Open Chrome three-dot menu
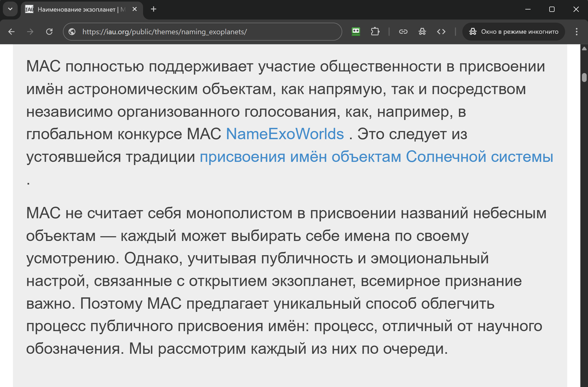This screenshot has width=588, height=387. (576, 32)
